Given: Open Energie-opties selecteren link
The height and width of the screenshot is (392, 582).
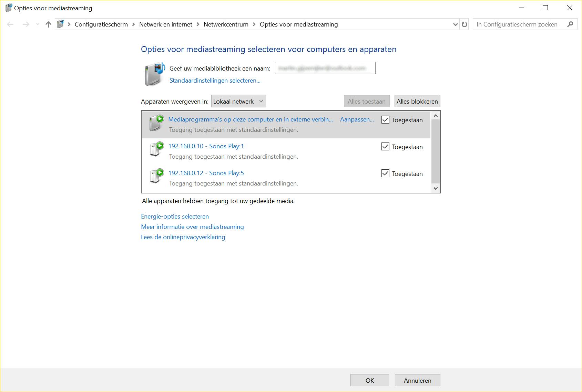Looking at the screenshot, I should [x=175, y=216].
